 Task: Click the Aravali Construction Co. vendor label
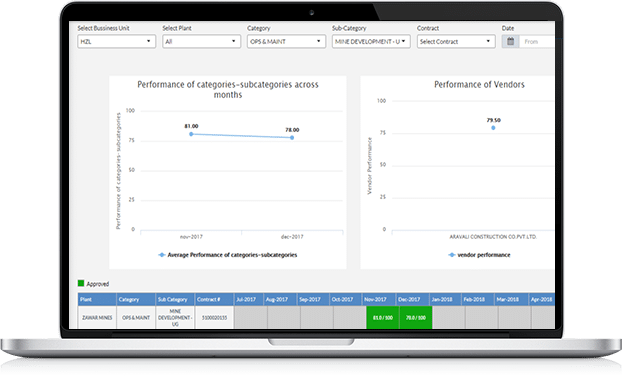pyautogui.click(x=493, y=237)
